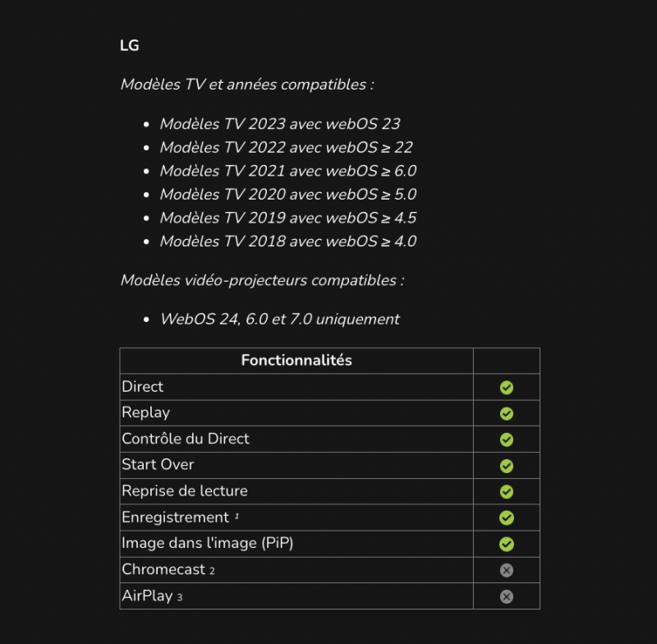Click footnote 3 next to AirPlay
The image size is (657, 644).
(179, 597)
